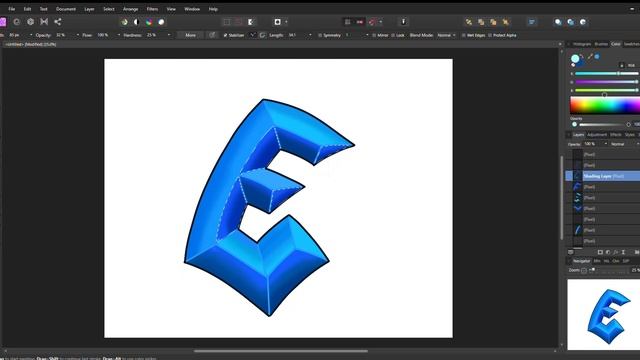Click the mask layer icon in Layers footer

(x=600, y=252)
